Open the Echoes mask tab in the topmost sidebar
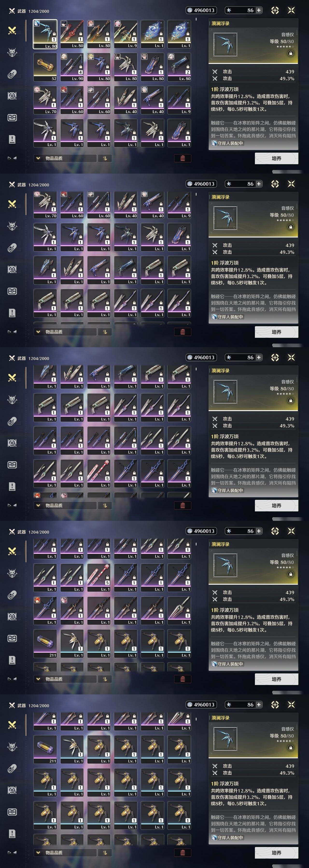Screen dimensions: 309x868 tap(12, 53)
